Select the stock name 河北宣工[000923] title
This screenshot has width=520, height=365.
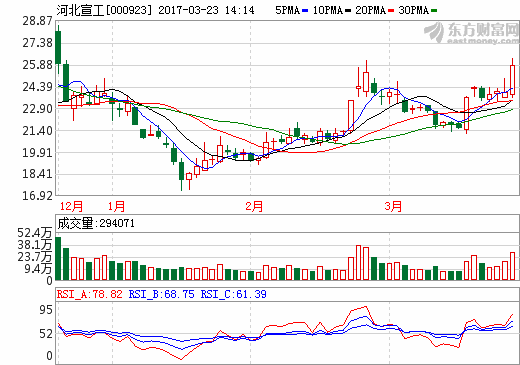[x=104, y=10]
